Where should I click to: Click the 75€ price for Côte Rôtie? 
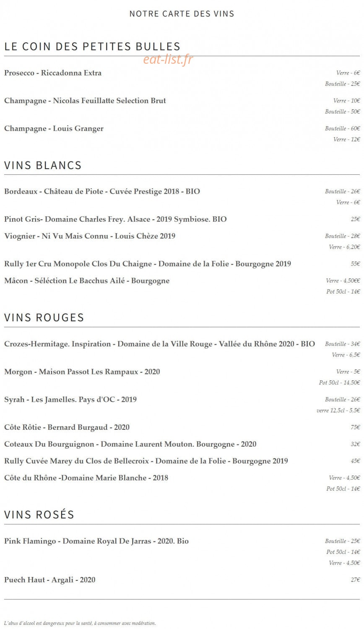(355, 427)
